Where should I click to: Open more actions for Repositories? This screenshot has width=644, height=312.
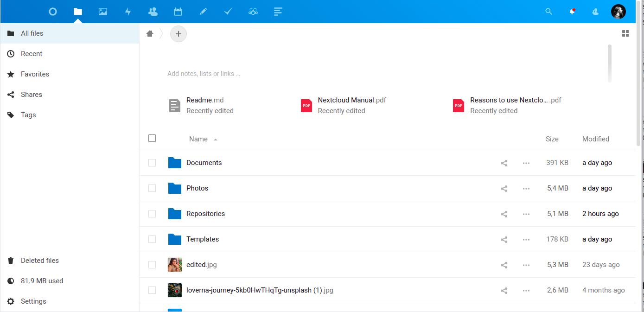click(x=526, y=214)
